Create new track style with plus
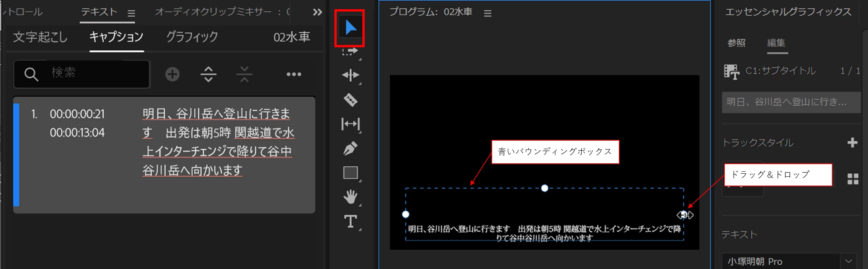Image resolution: width=868 pixels, height=269 pixels. pyautogui.click(x=852, y=143)
